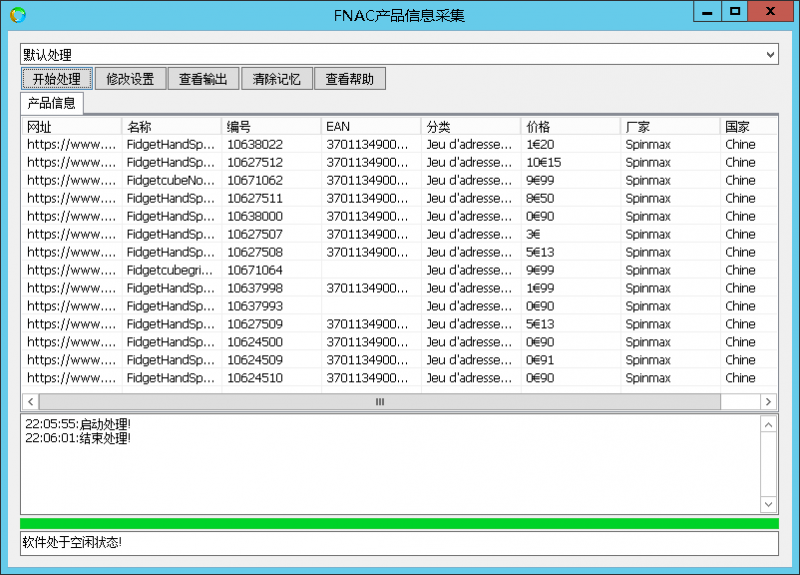Select the row with ID 10624510

pyautogui.click(x=400, y=378)
